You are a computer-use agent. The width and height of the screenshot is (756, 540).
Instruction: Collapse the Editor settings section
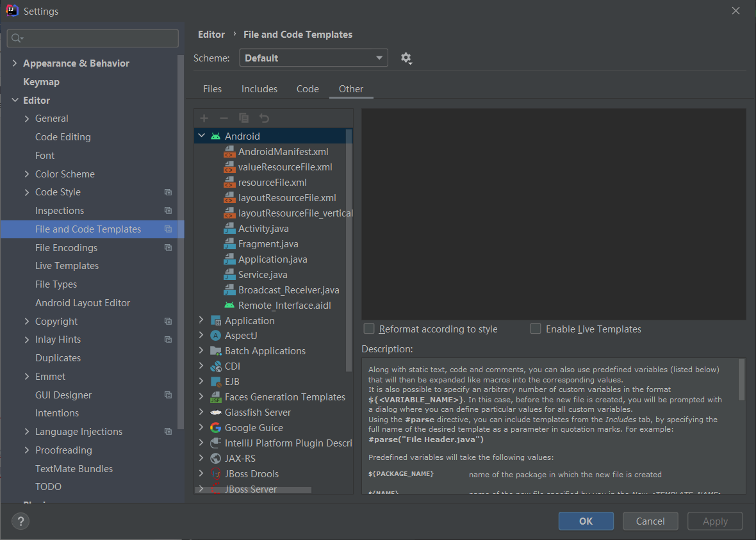[15, 101]
